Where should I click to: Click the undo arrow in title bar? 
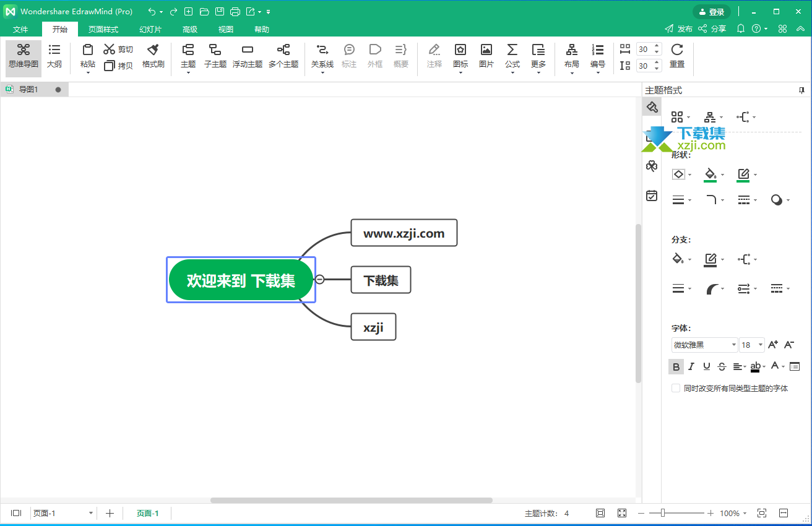[x=152, y=12]
